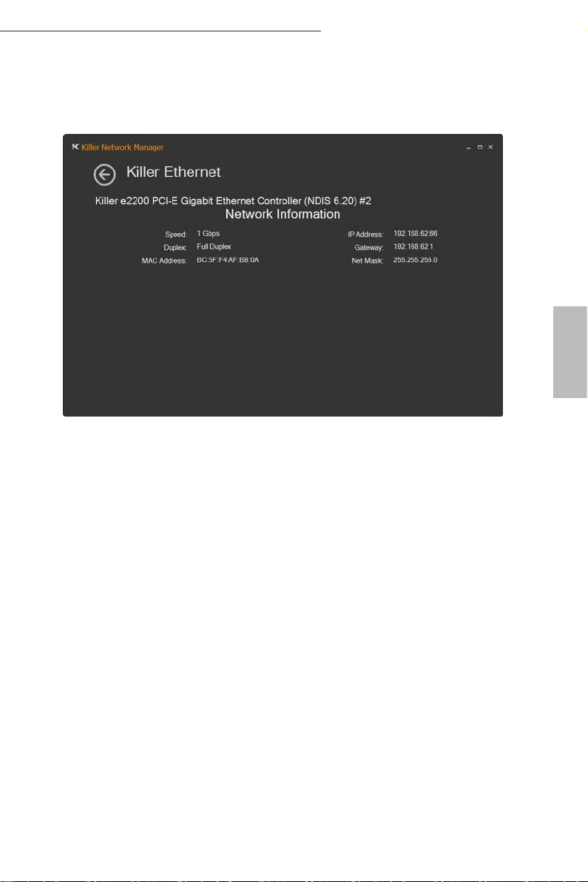Viewport: 588px width, 882px height.
Task: Select the gateway value 192.168.62.1
Action: 413,247
